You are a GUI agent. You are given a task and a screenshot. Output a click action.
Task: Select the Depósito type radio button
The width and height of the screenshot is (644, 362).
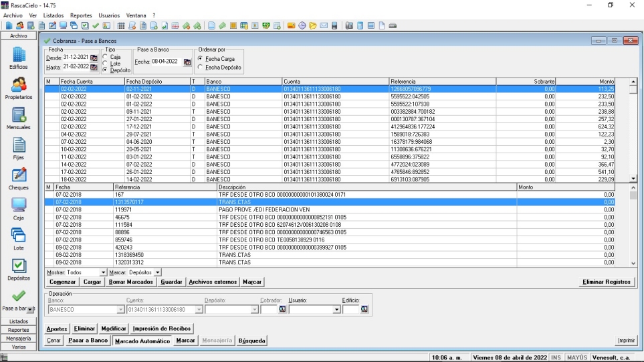105,70
